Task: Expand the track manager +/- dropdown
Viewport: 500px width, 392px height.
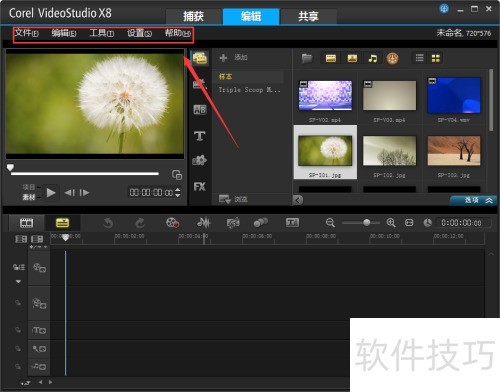Action: [38, 247]
